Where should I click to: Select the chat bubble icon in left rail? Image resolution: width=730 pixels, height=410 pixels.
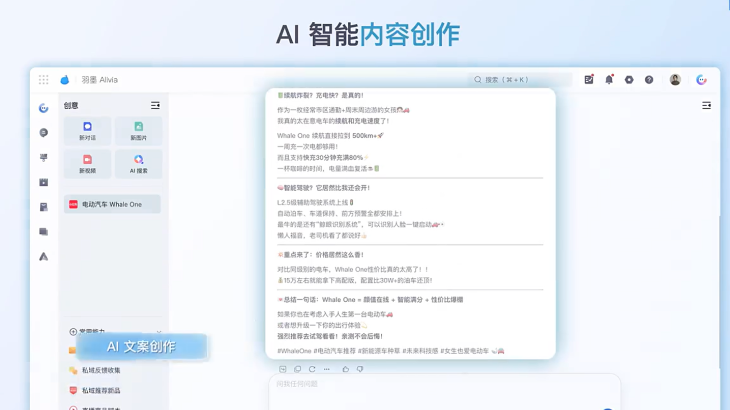click(x=43, y=133)
